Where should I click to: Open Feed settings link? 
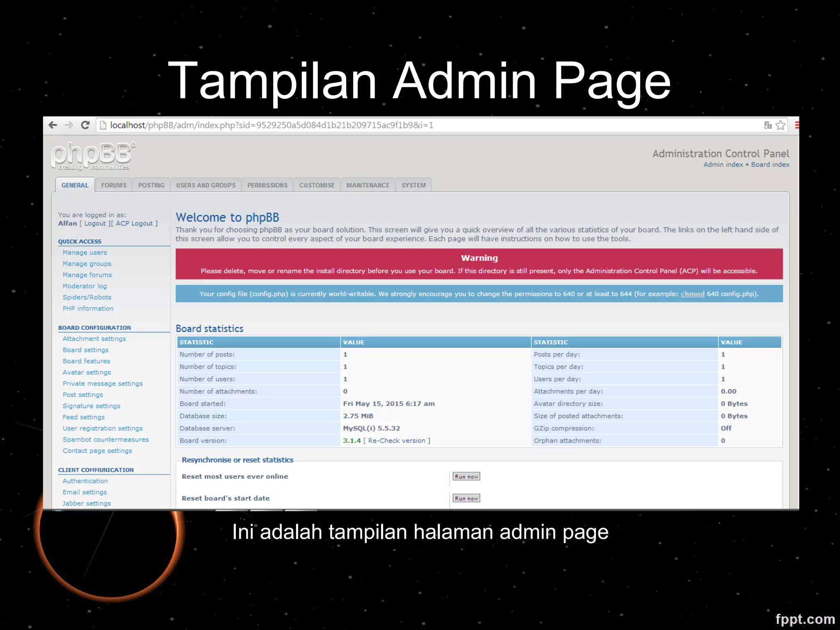84,417
